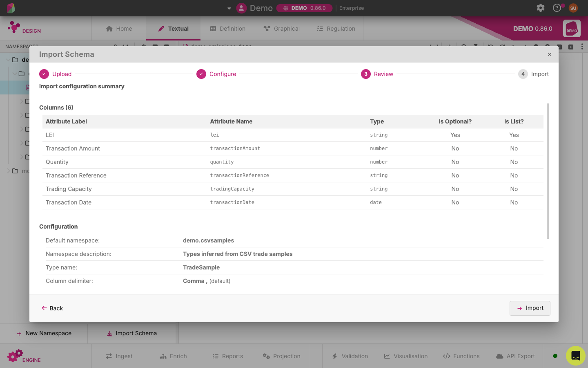Open the help question mark icon
The width and height of the screenshot is (588, 368).
[557, 8]
